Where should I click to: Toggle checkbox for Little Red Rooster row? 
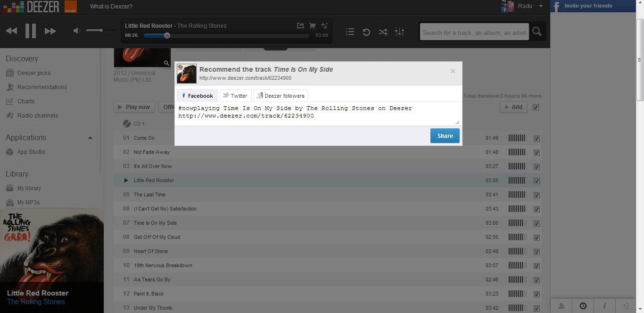tap(537, 181)
